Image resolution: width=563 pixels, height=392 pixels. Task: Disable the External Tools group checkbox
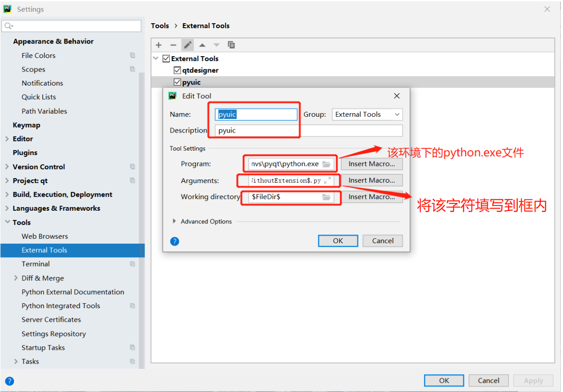[x=166, y=58]
